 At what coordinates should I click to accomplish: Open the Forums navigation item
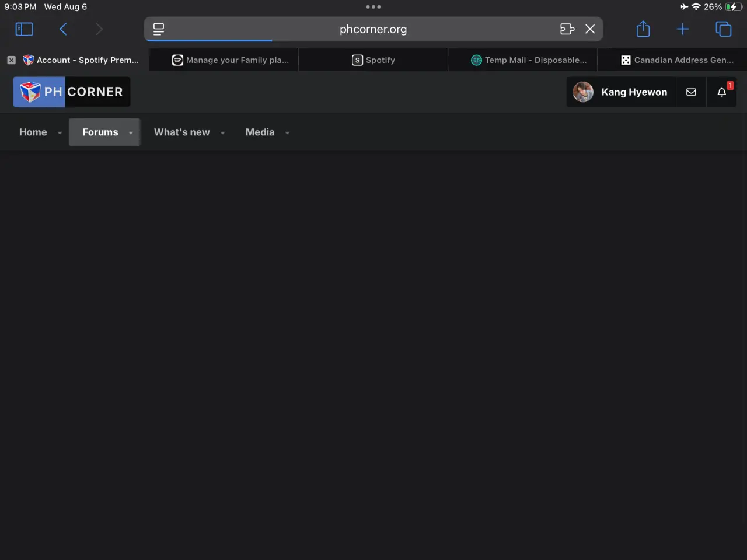click(100, 132)
